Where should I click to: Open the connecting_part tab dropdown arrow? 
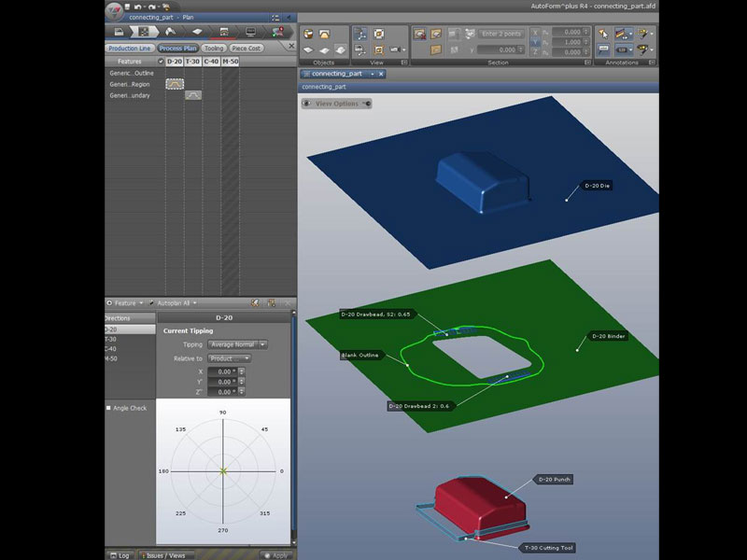click(x=372, y=74)
